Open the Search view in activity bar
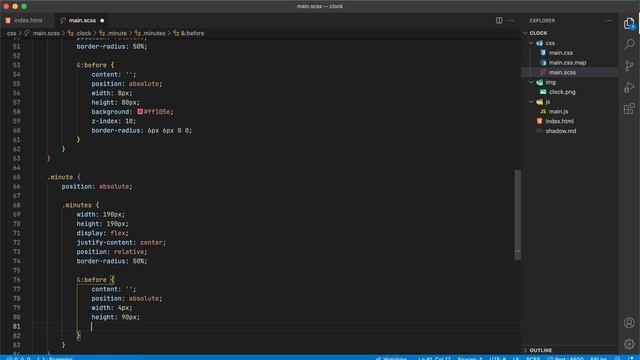 point(629,44)
